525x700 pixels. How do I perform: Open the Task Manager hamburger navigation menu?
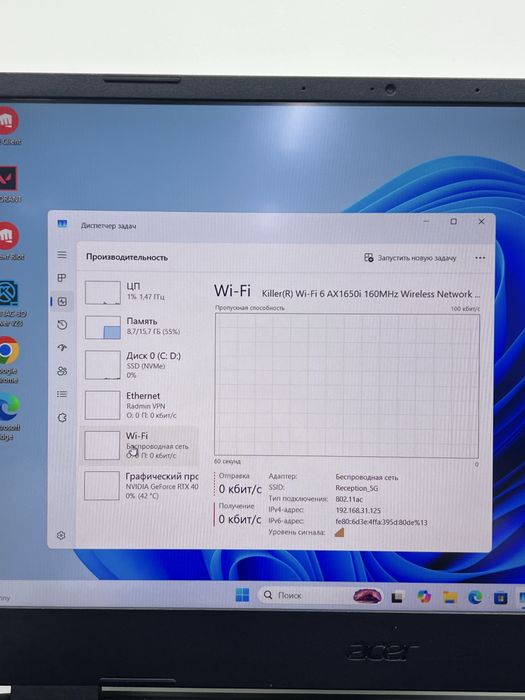[x=62, y=255]
